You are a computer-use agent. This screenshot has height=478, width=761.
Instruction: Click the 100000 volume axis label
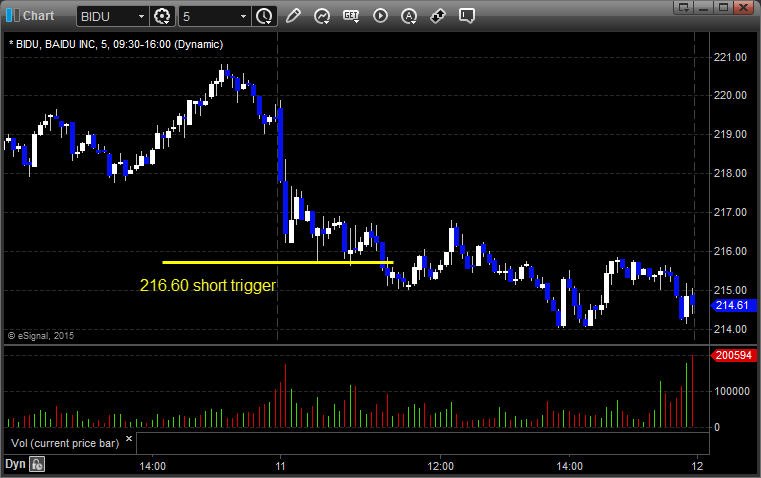coord(732,391)
